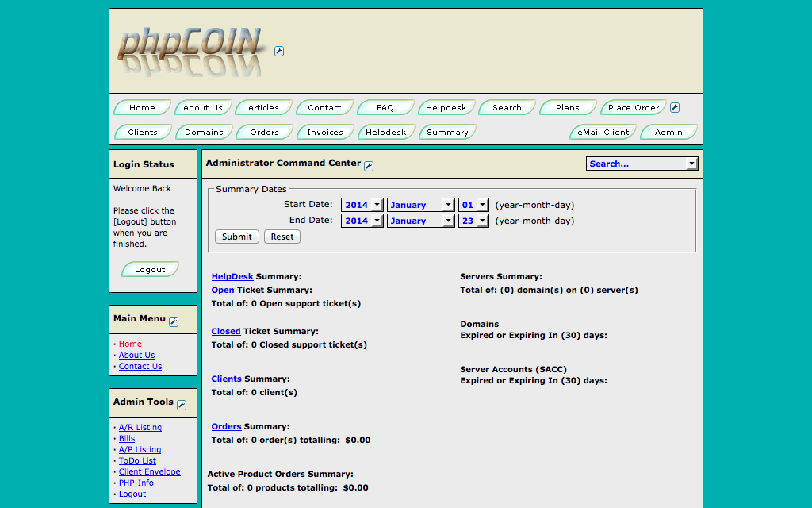Open the A/R Listing admin link
The image size is (812, 508).
(x=140, y=427)
